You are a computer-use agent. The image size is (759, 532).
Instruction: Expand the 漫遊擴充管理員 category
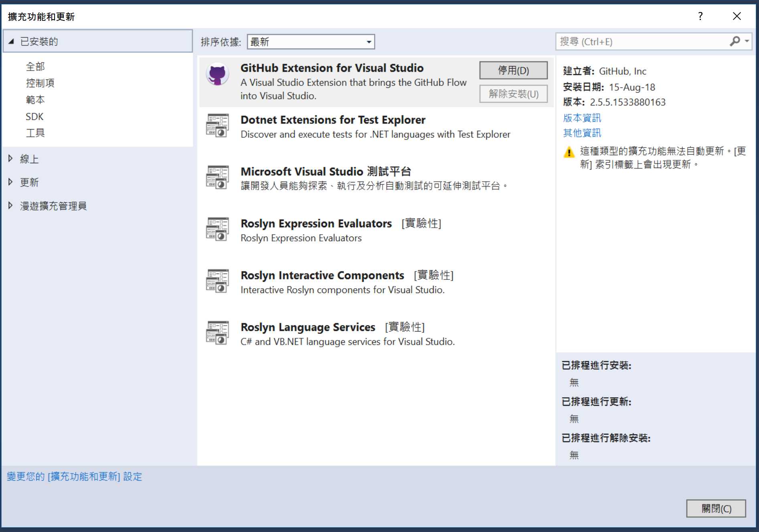10,205
